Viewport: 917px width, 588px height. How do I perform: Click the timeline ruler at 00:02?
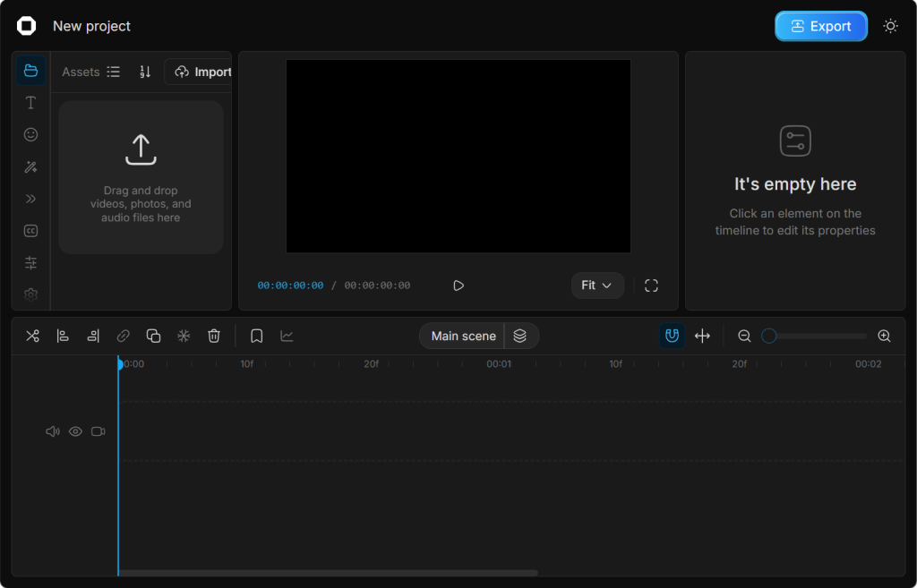(868, 364)
